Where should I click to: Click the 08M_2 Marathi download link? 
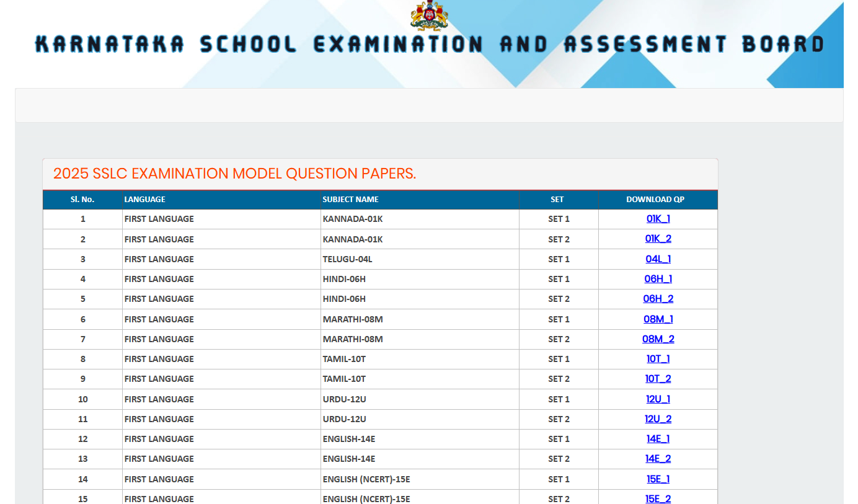point(658,338)
